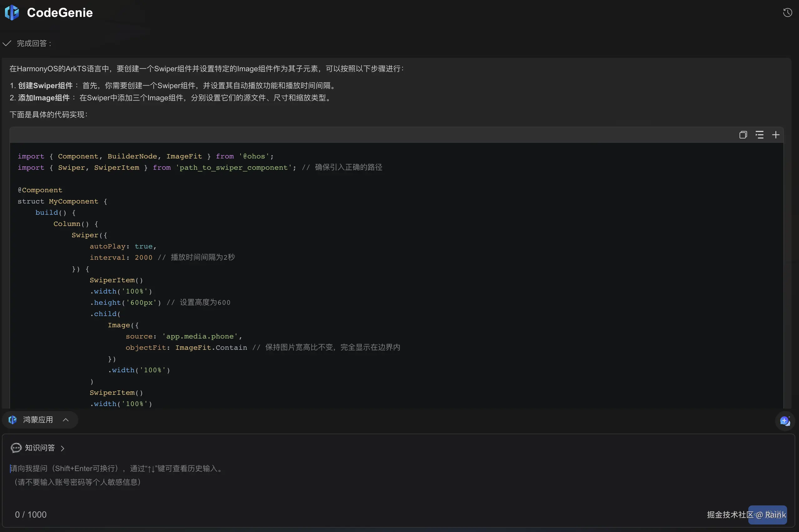Click the small logo inside the 鸿蒙应用 pill
The image size is (799, 532).
click(x=13, y=420)
